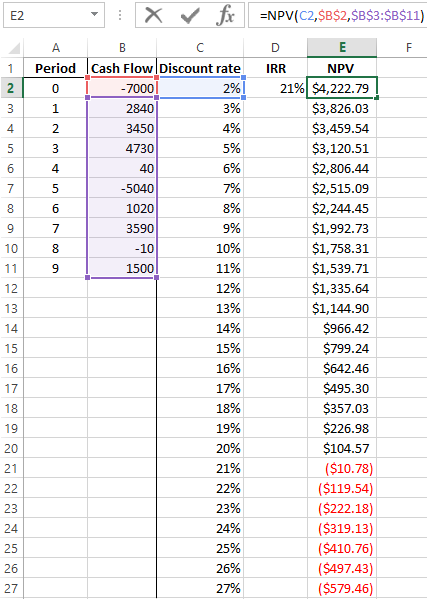Select the NPV cell $1,144.90
The image size is (427, 599).
coord(342,308)
